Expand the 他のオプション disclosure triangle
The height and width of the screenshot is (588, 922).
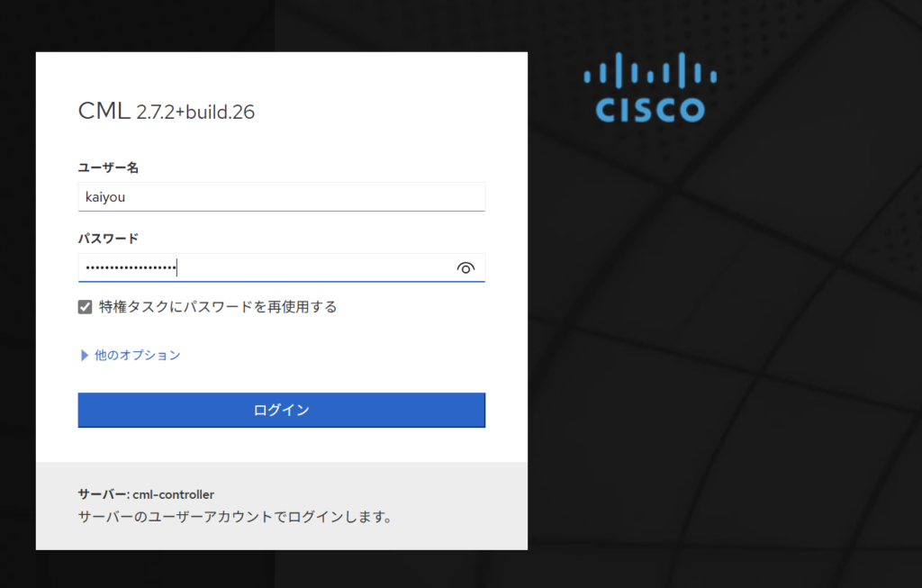point(84,355)
